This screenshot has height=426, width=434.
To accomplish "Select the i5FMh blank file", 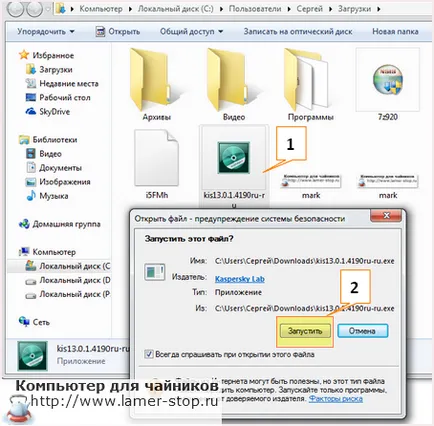I will [156, 157].
